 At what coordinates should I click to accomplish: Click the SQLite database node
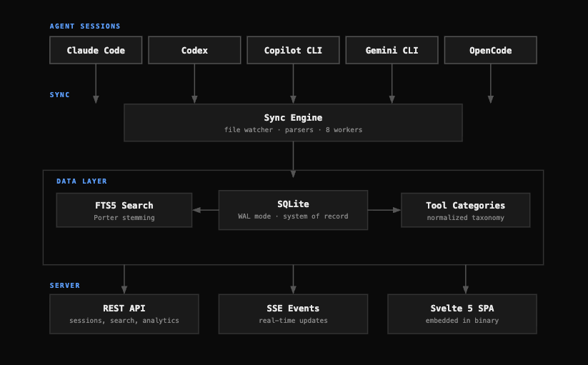click(293, 210)
